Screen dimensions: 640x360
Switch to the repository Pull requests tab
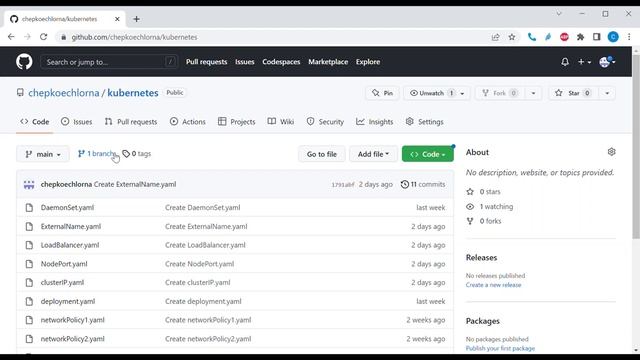[131, 122]
